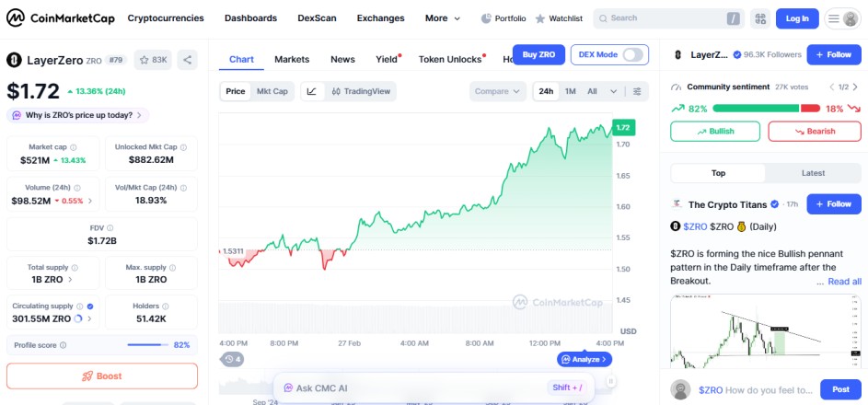Image resolution: width=868 pixels, height=405 pixels.
Task: Select All time range
Action: click(x=593, y=91)
